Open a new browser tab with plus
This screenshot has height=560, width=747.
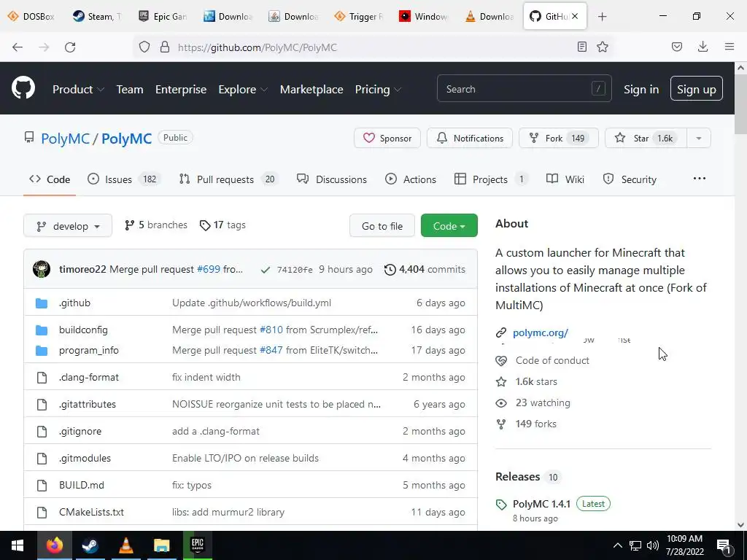click(x=602, y=17)
